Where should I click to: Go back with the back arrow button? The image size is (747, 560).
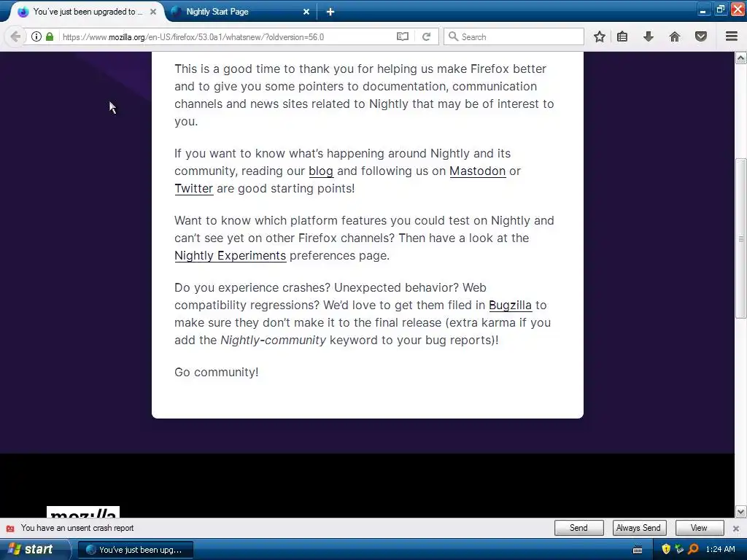15,36
